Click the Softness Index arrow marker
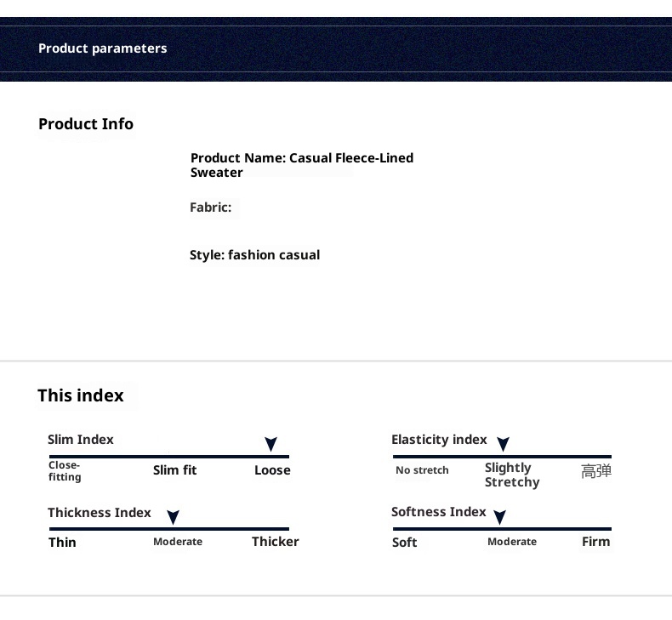 click(x=499, y=517)
